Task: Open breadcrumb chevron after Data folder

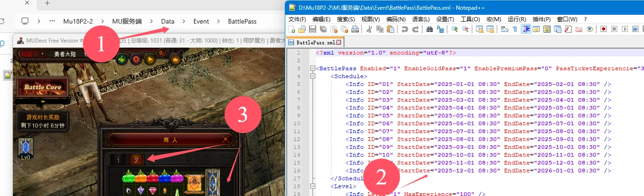Action: (184, 21)
